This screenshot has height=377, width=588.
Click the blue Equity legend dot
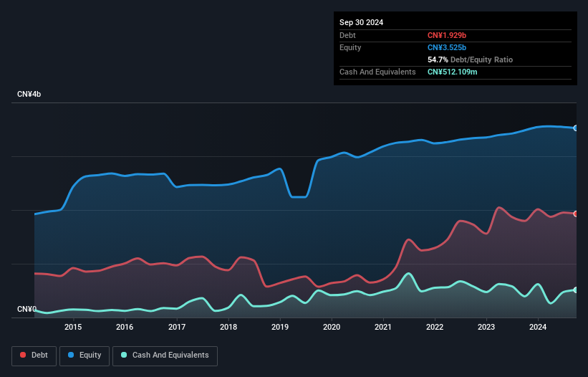tap(71, 355)
